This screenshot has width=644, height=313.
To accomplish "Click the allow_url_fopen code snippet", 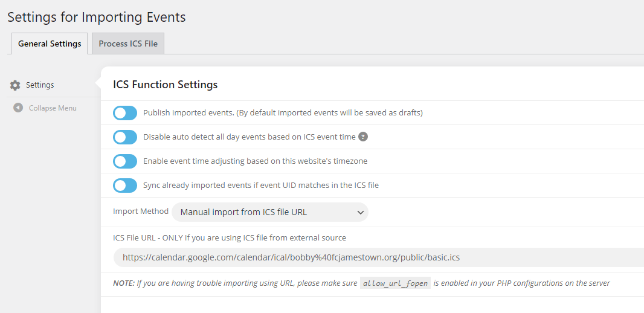I will tap(395, 283).
